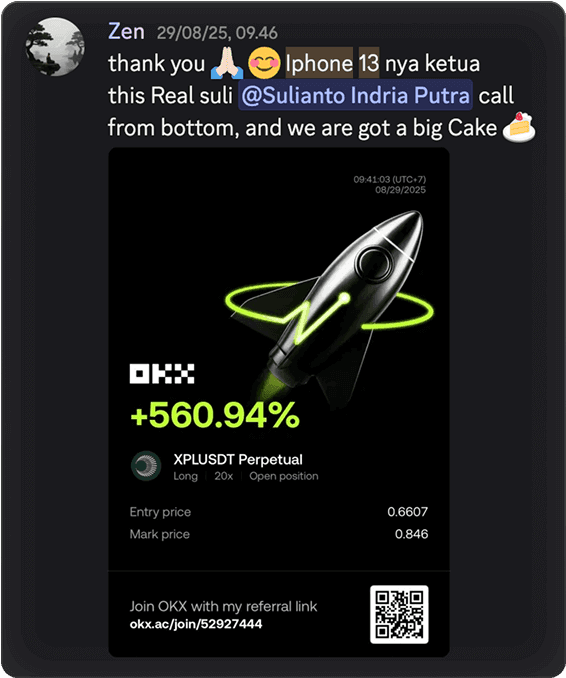This screenshot has width=566, height=678.
Task: Click the smiling blush face emoji
Action: coord(264,64)
